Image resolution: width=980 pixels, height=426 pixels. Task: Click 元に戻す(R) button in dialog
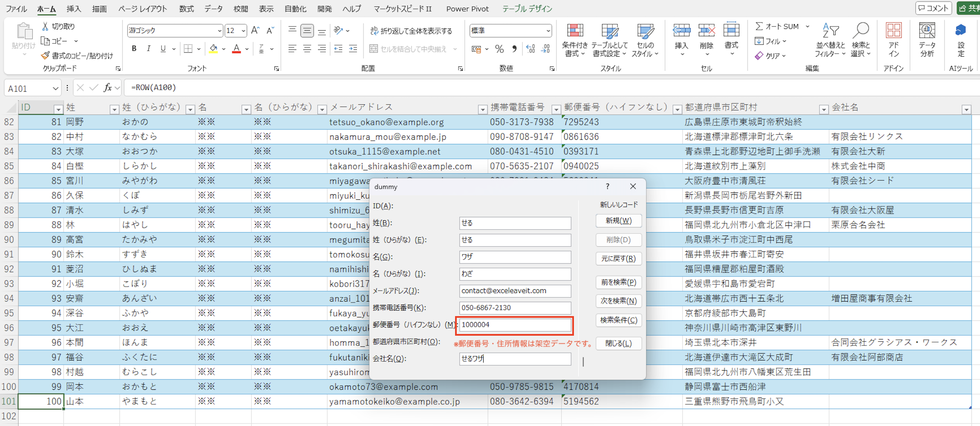click(x=618, y=259)
